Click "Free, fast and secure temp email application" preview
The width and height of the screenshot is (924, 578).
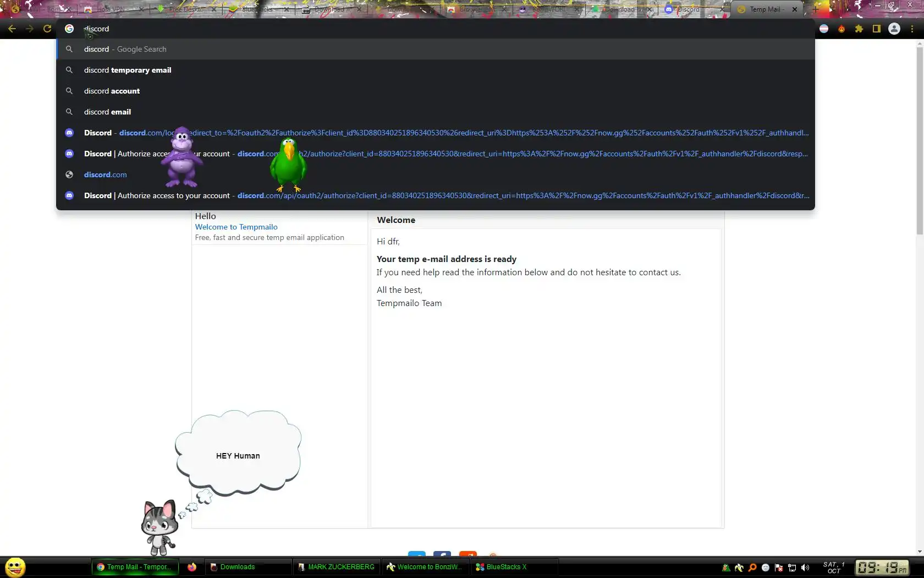coord(269,238)
